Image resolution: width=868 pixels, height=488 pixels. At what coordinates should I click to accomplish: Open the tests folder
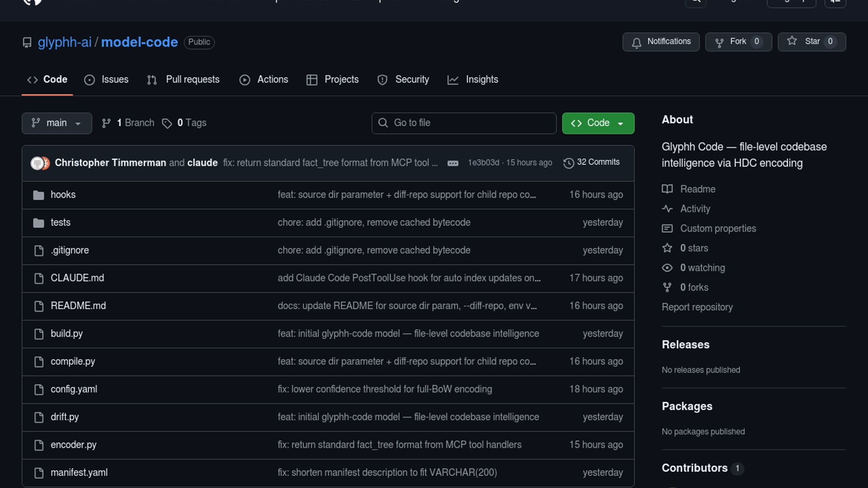(x=60, y=222)
